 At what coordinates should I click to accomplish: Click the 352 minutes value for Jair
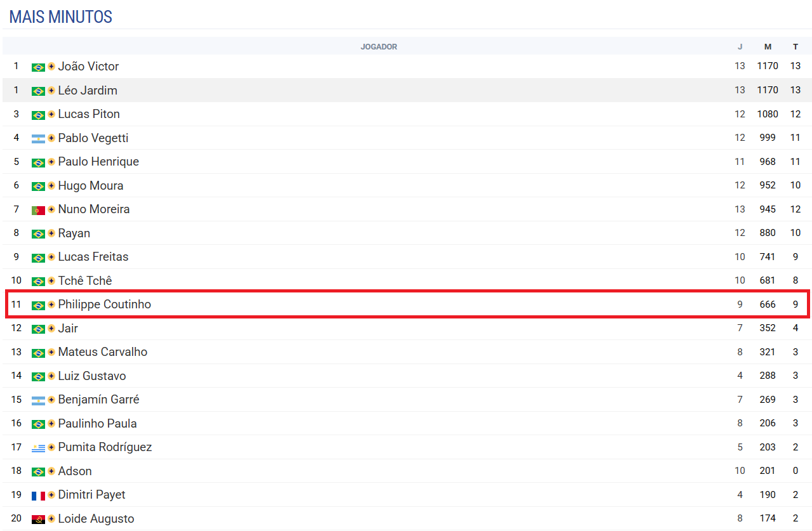coord(768,328)
